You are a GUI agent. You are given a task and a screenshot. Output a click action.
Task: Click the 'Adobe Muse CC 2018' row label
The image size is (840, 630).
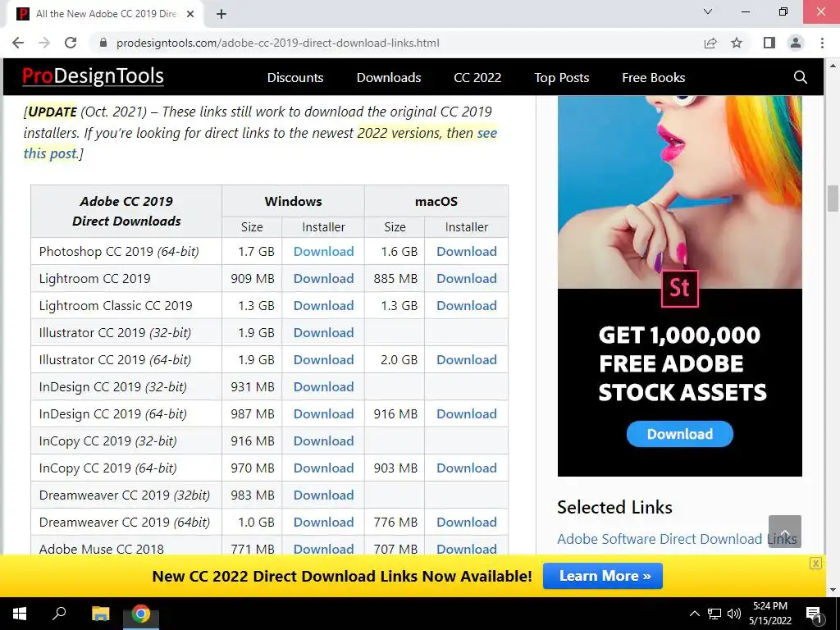click(101, 549)
